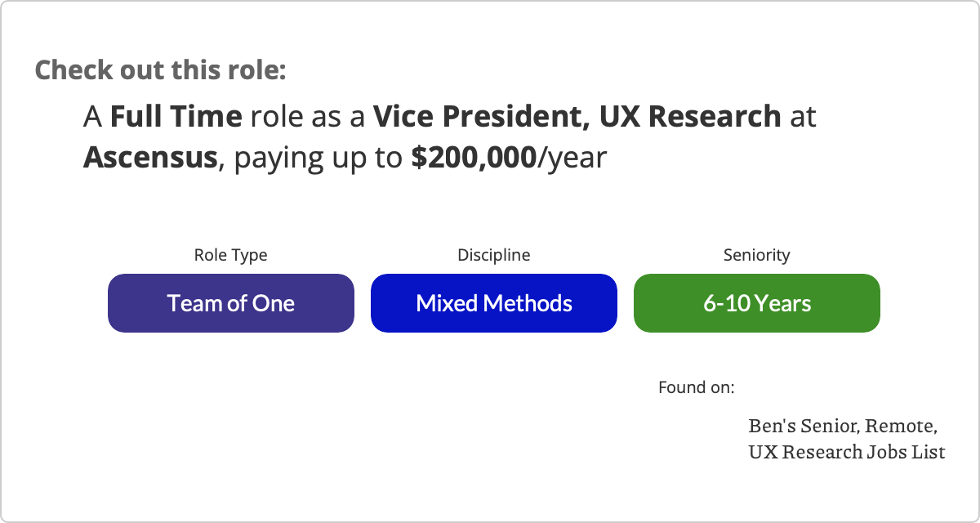Click the $200,000 salary figure
Image resolution: width=980 pixels, height=523 pixels.
pos(474,157)
